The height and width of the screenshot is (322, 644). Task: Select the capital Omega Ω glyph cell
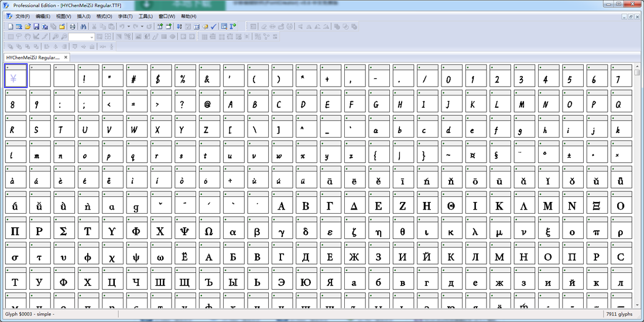(208, 229)
